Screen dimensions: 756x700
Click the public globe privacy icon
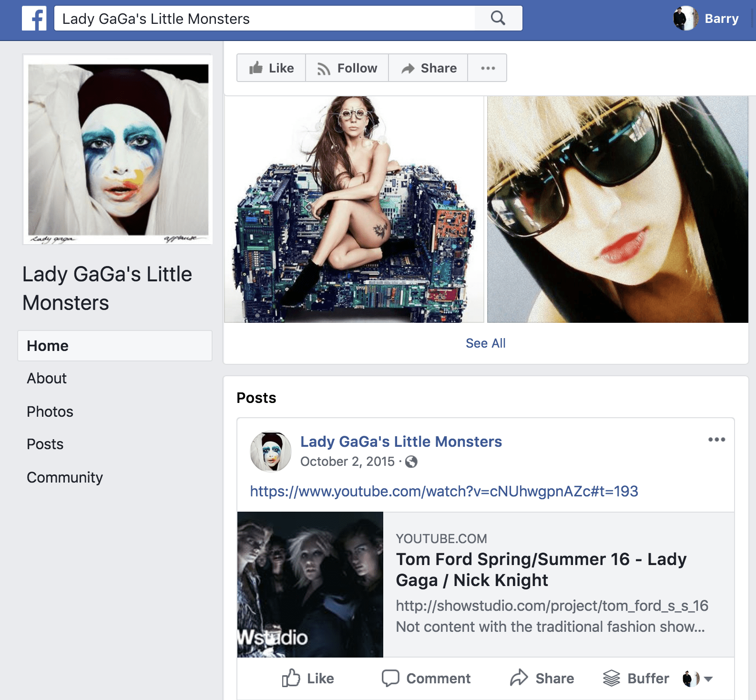click(x=411, y=462)
